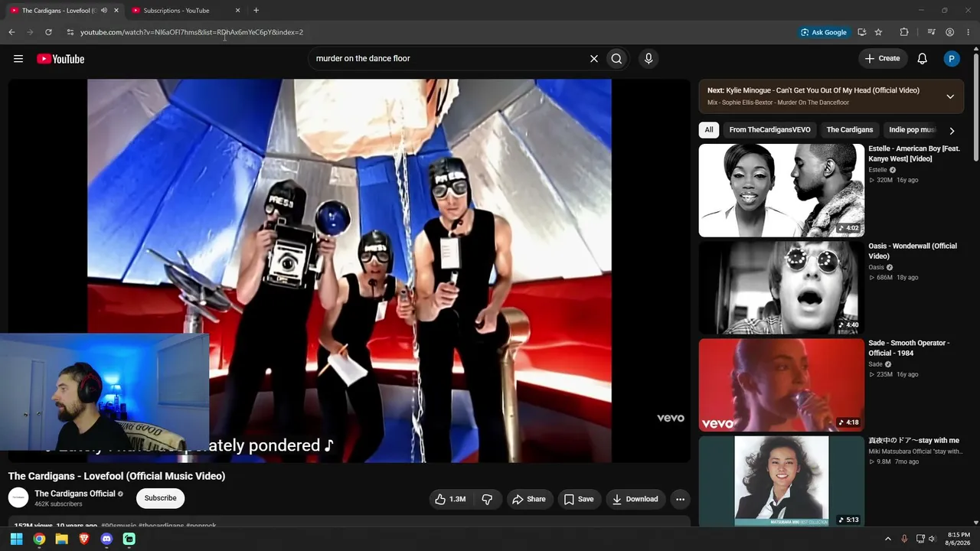Go to YouTube home via the logo
980x551 pixels.
(x=60, y=59)
